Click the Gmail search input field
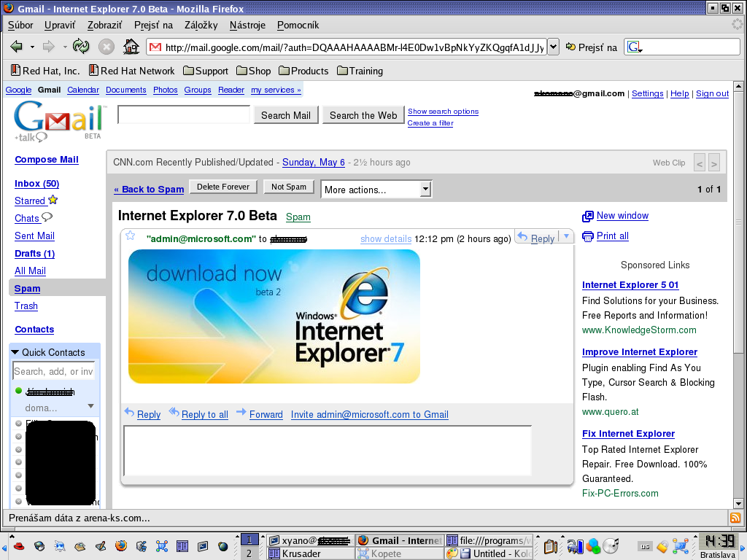The height and width of the screenshot is (560, 747). [184, 114]
